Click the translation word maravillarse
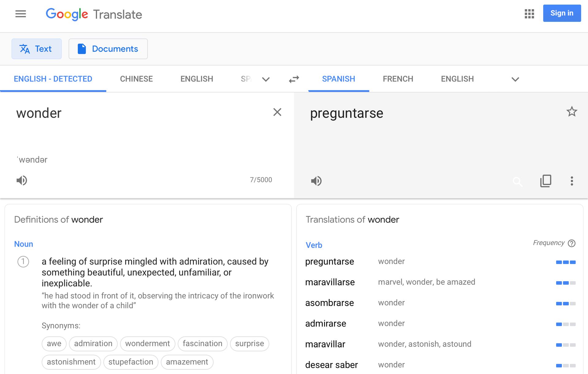Screen dimensions: 588x374 [330, 282]
